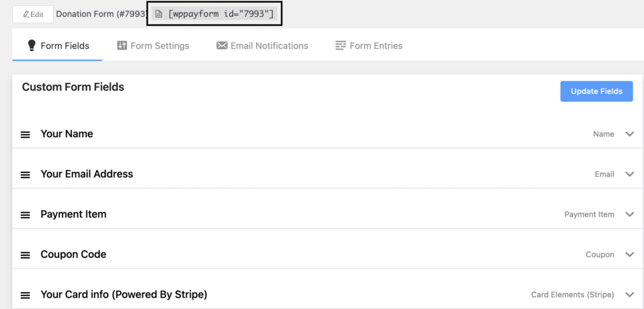Viewport: 644px width, 309px height.
Task: Select the wppayform id="7993" shortcode text
Action: (221, 14)
